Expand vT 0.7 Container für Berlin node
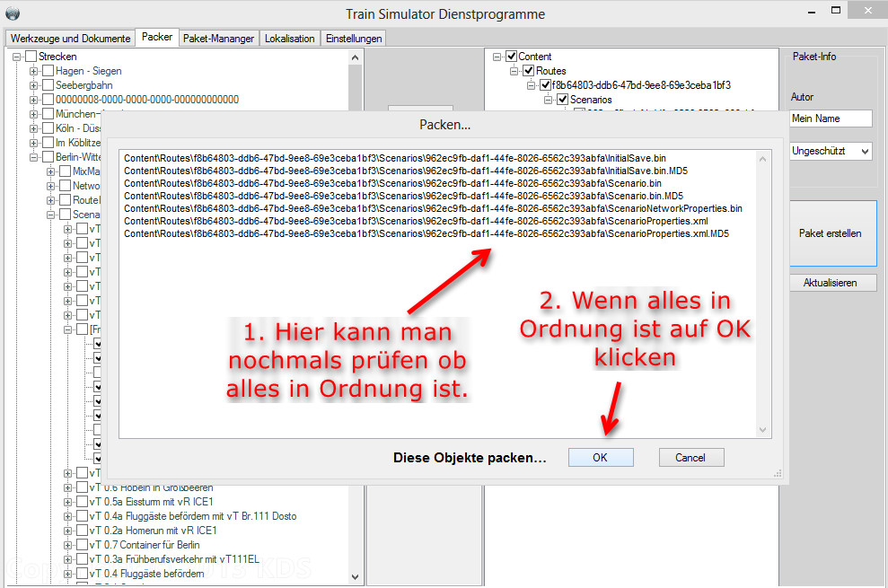Image resolution: width=888 pixels, height=588 pixels. [x=68, y=545]
